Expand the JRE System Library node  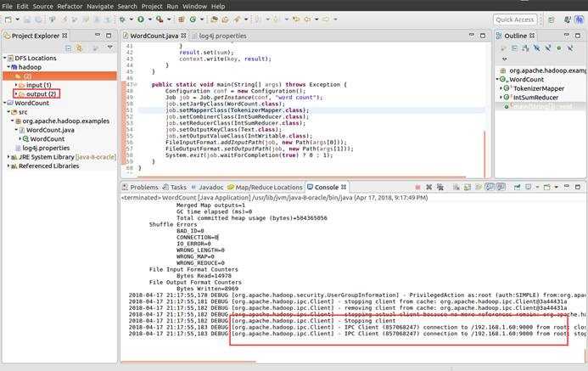(x=8, y=157)
